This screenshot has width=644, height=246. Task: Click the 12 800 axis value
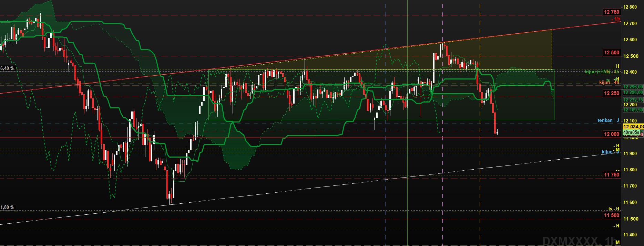click(x=630, y=7)
